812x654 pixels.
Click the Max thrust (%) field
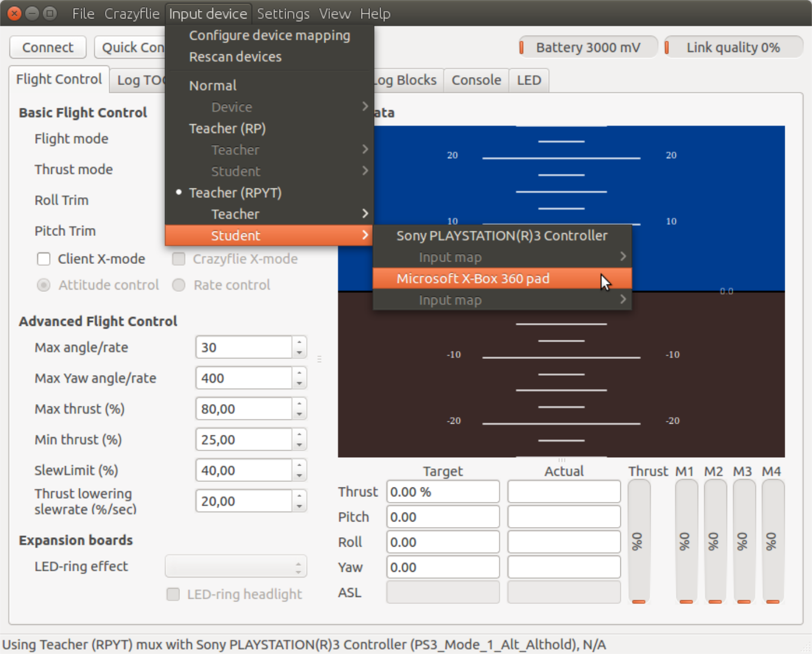[244, 409]
